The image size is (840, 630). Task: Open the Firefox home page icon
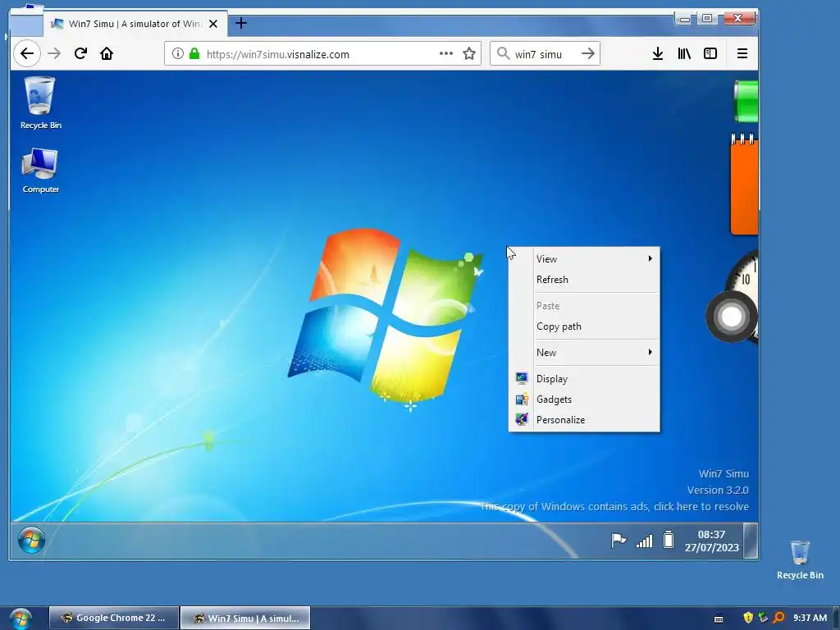pyautogui.click(x=107, y=53)
